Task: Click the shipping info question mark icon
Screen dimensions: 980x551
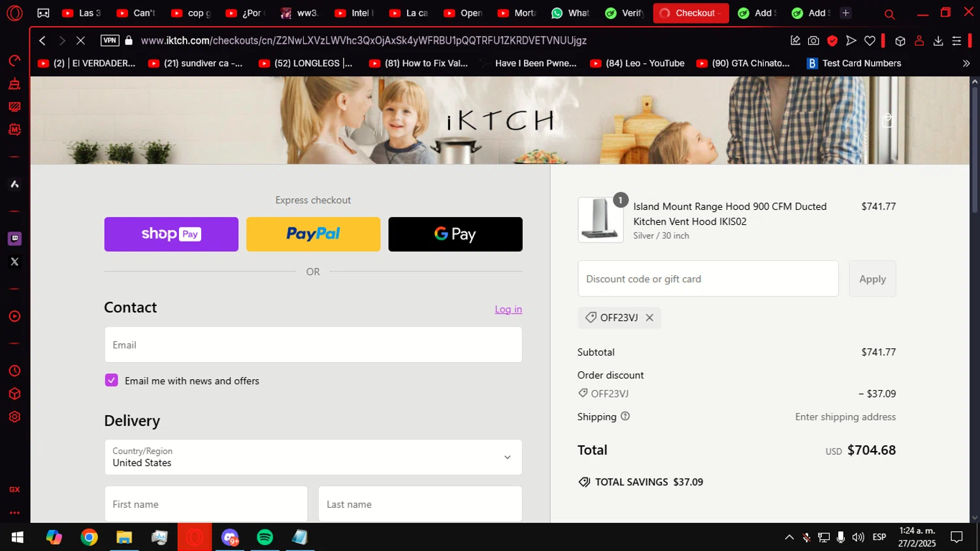Action: 625,416
